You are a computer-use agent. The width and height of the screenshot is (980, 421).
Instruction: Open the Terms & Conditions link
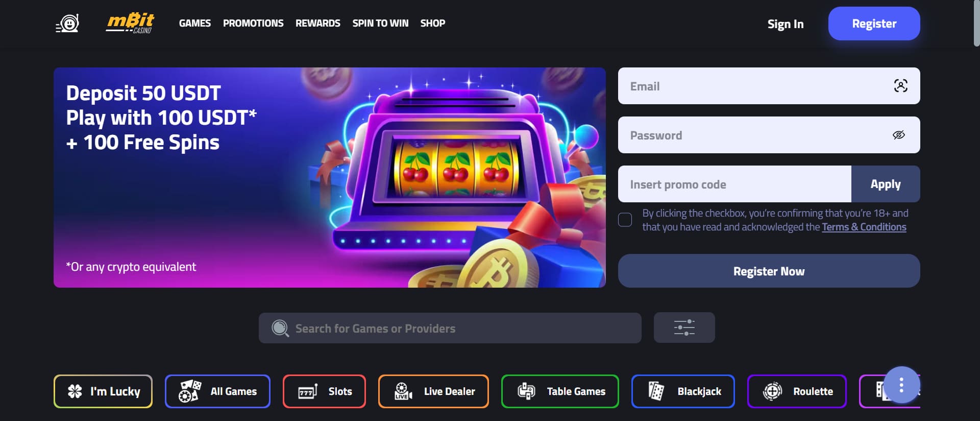point(864,227)
